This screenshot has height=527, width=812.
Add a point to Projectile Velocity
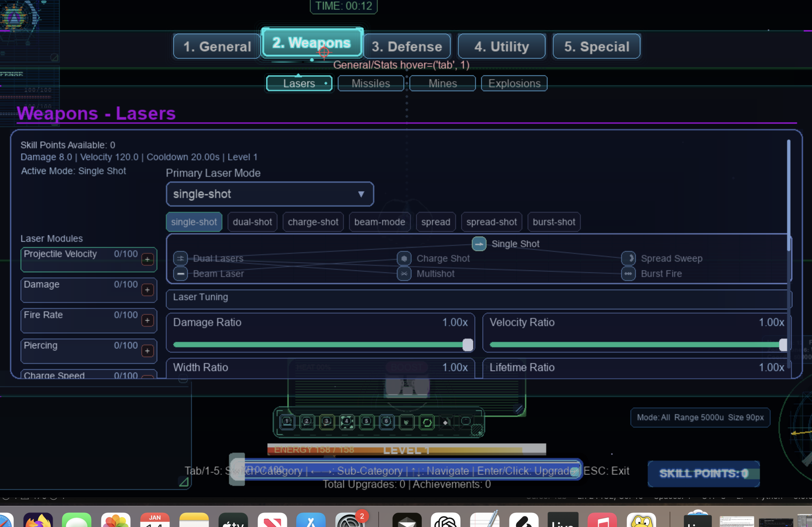(147, 259)
